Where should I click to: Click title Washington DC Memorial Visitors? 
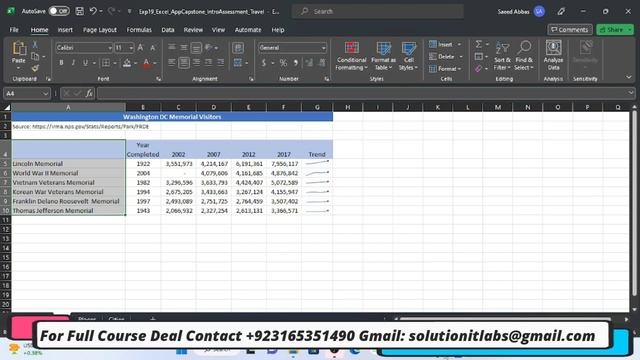(x=172, y=117)
